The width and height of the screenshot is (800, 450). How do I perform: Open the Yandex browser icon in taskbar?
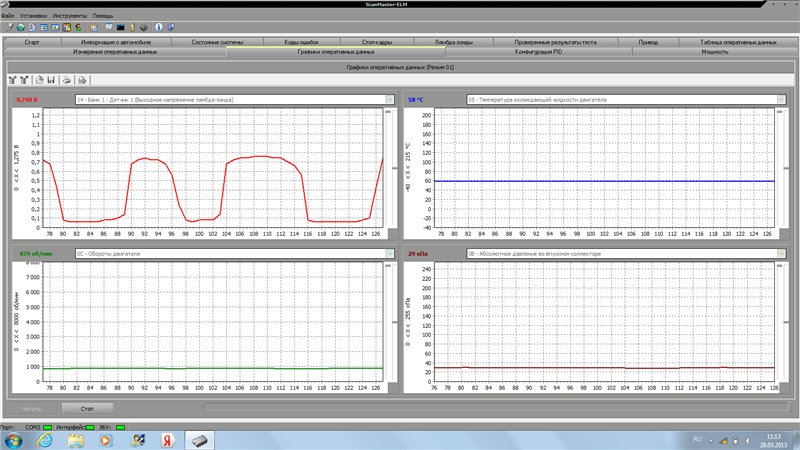point(169,440)
